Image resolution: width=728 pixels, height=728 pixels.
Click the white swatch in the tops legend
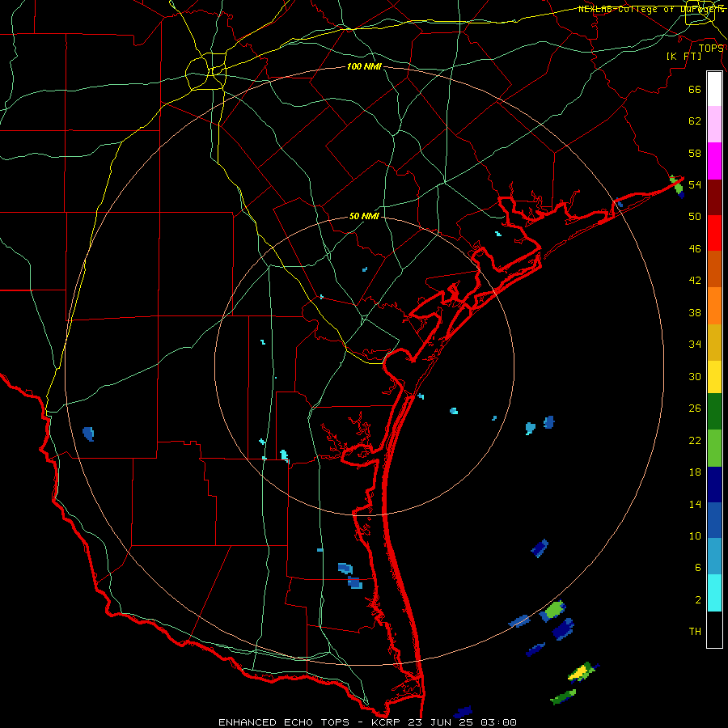pyautogui.click(x=714, y=89)
